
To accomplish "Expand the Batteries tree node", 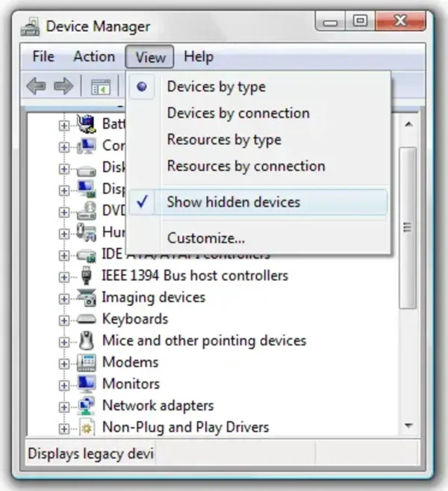I will point(63,126).
